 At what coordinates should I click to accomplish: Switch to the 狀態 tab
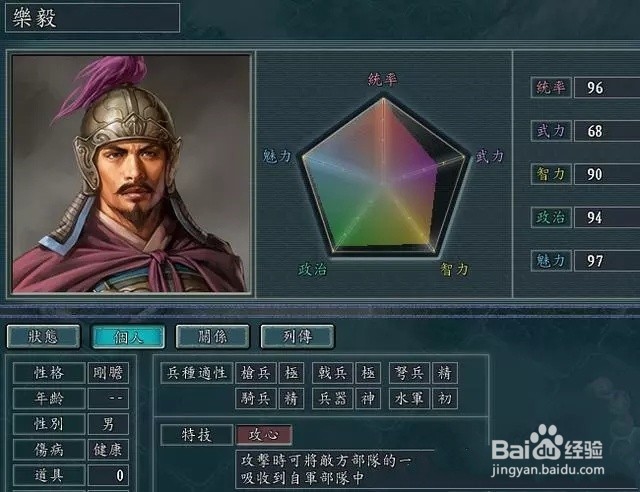click(x=43, y=337)
